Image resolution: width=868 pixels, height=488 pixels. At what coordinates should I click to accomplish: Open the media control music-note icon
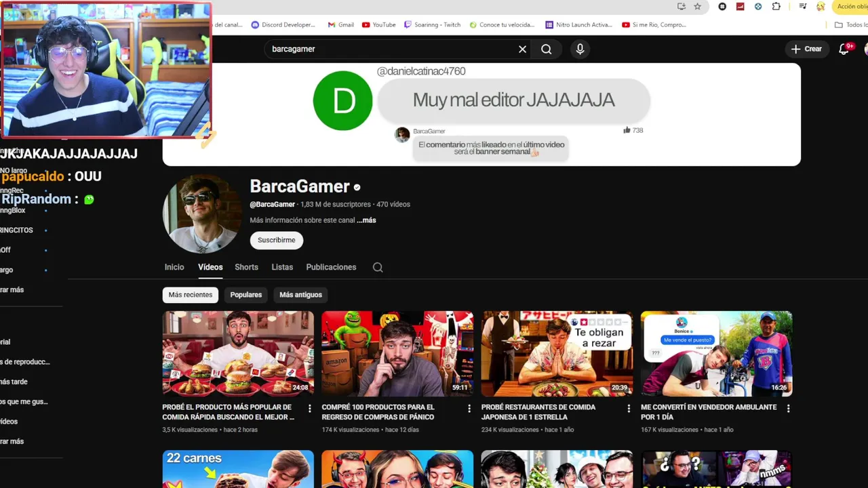(803, 6)
